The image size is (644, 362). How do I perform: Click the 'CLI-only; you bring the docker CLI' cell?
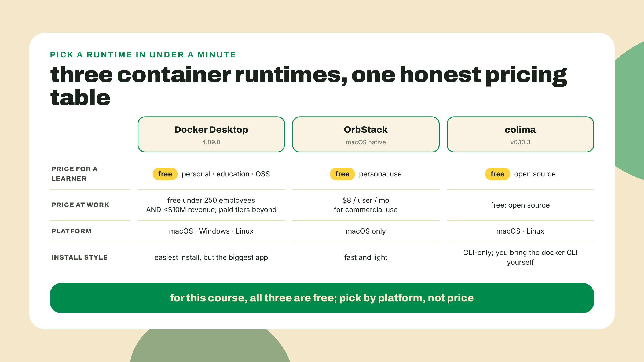[x=520, y=257]
